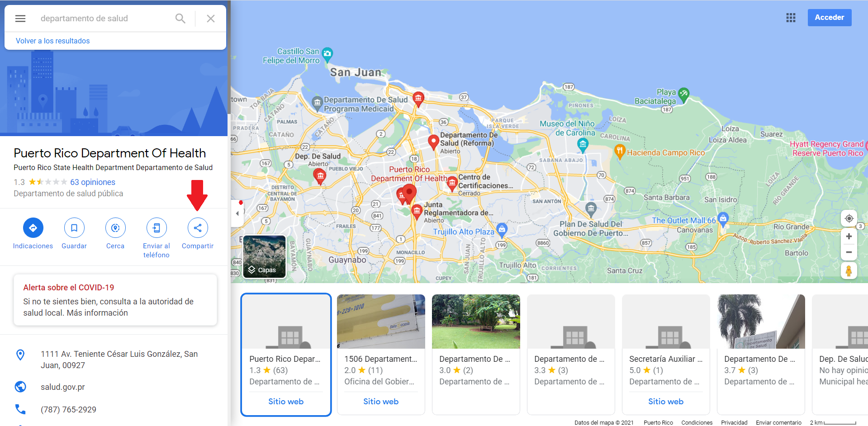Select the address location pin icon
This screenshot has height=426, width=868.
20,355
